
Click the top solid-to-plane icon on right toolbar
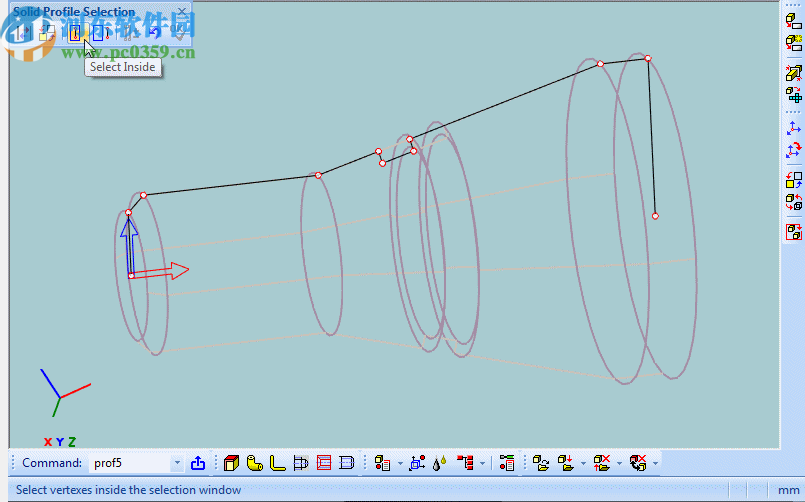pyautogui.click(x=794, y=21)
